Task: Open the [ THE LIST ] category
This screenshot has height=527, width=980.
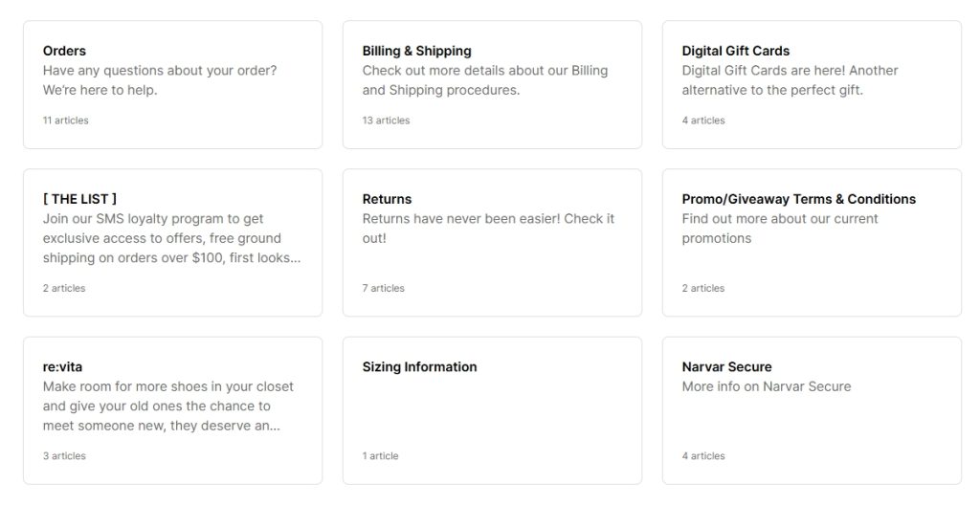Action: tap(79, 199)
